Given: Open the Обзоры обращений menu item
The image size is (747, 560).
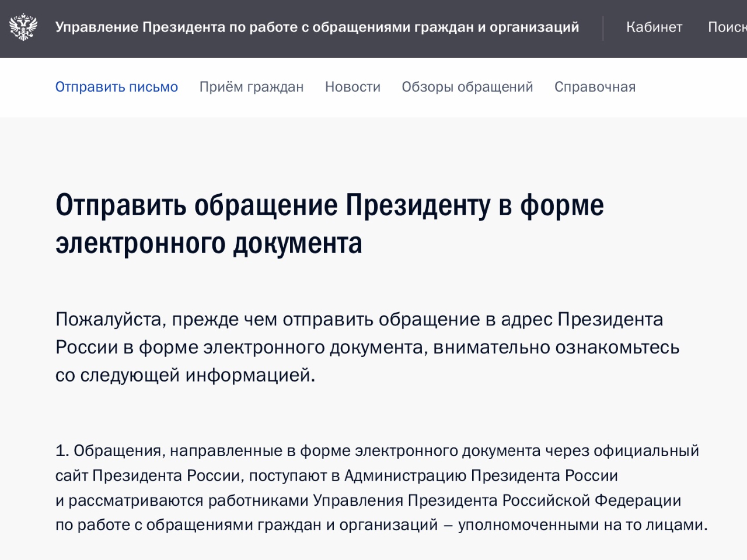Looking at the screenshot, I should tap(467, 87).
